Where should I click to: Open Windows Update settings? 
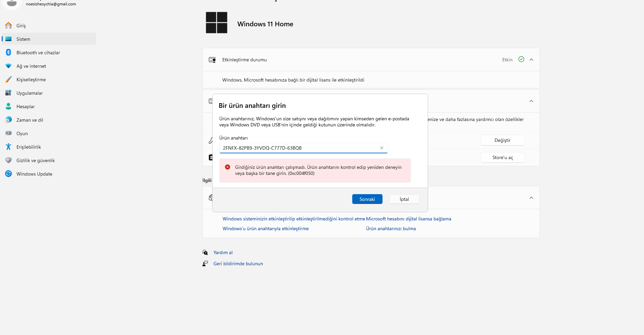pos(49,174)
